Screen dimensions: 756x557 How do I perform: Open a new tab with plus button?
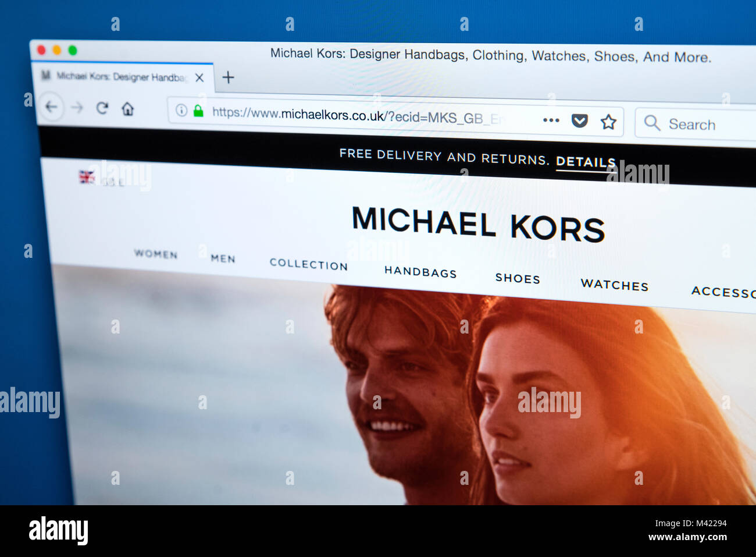pos(228,77)
